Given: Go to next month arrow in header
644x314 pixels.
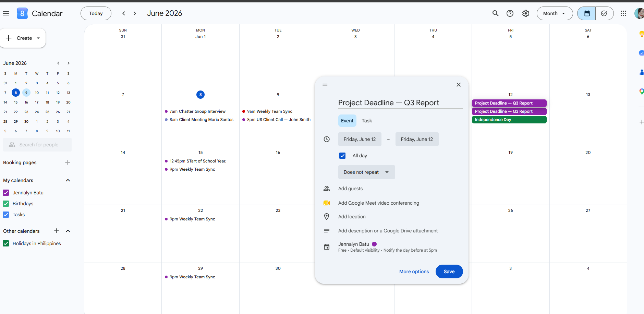Looking at the screenshot, I should coord(135,13).
